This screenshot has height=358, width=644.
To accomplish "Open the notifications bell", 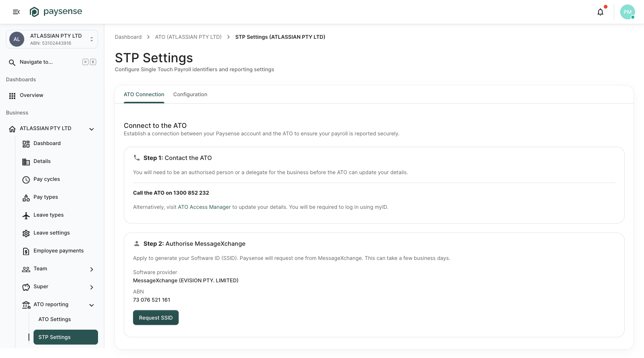I will point(600,12).
